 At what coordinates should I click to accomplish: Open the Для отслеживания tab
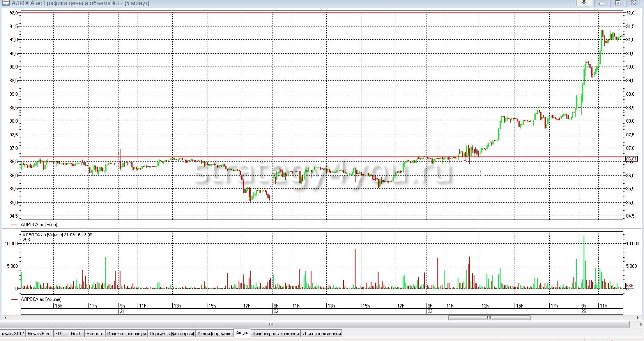pyautogui.click(x=322, y=334)
